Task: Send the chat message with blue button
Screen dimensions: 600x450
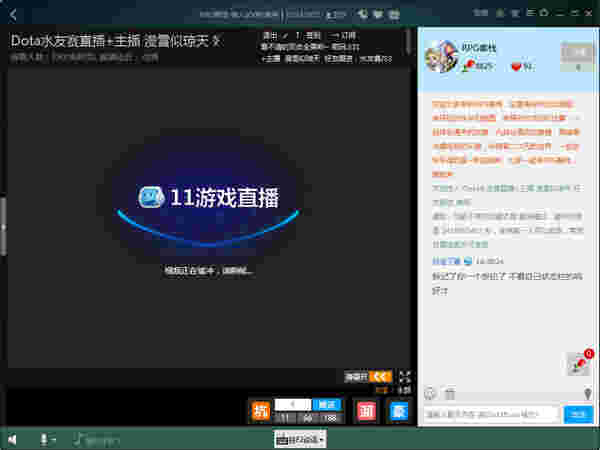Action: pos(578,414)
